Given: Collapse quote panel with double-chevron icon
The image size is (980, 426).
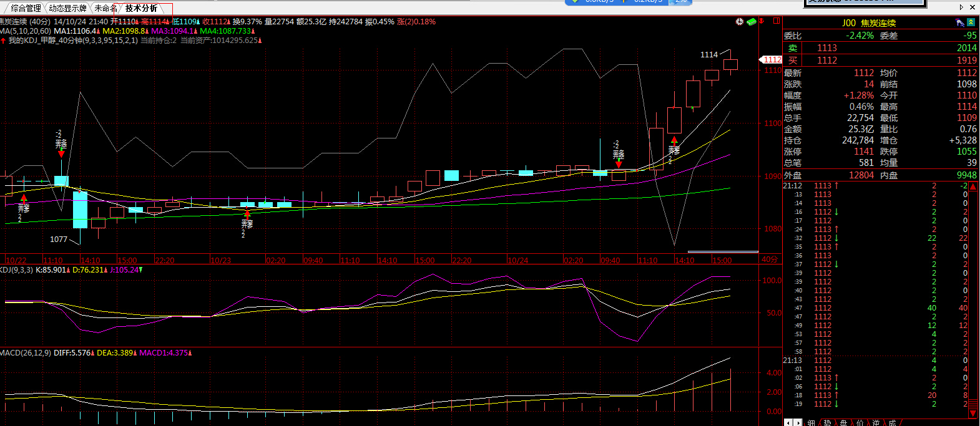Looking at the screenshot, I should pos(971,22).
